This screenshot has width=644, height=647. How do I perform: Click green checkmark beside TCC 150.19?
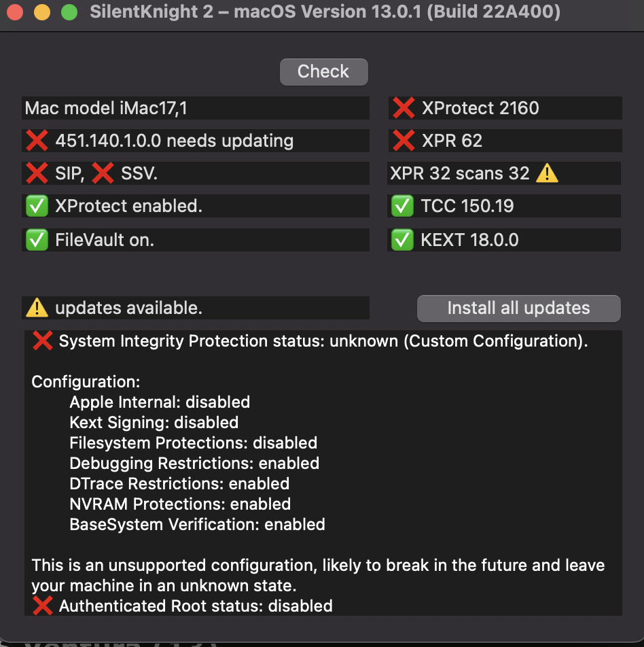[403, 206]
